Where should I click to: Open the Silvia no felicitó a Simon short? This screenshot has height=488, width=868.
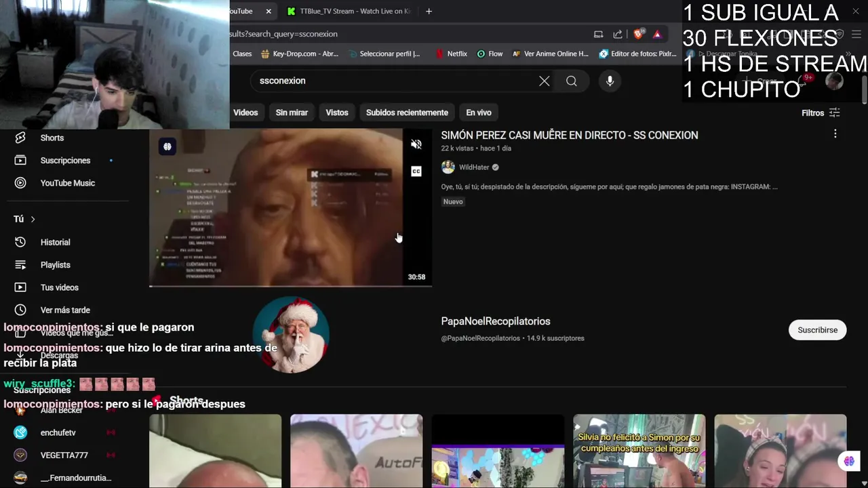tap(639, 451)
